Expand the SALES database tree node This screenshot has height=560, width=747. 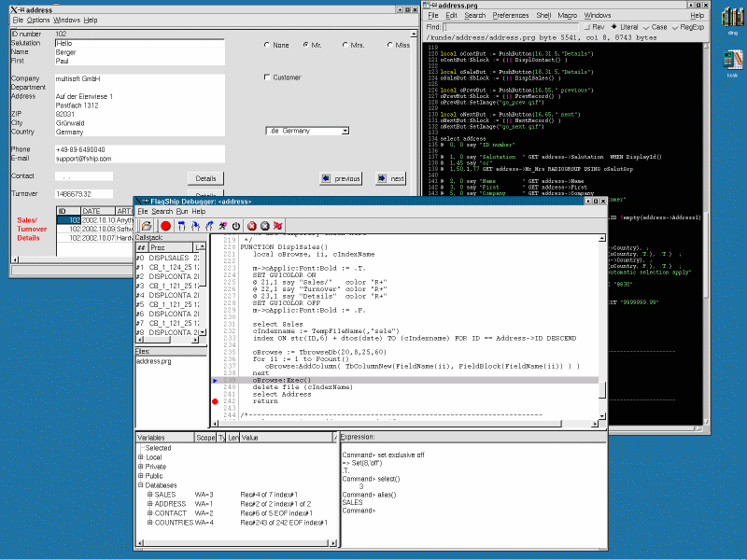tap(149, 495)
